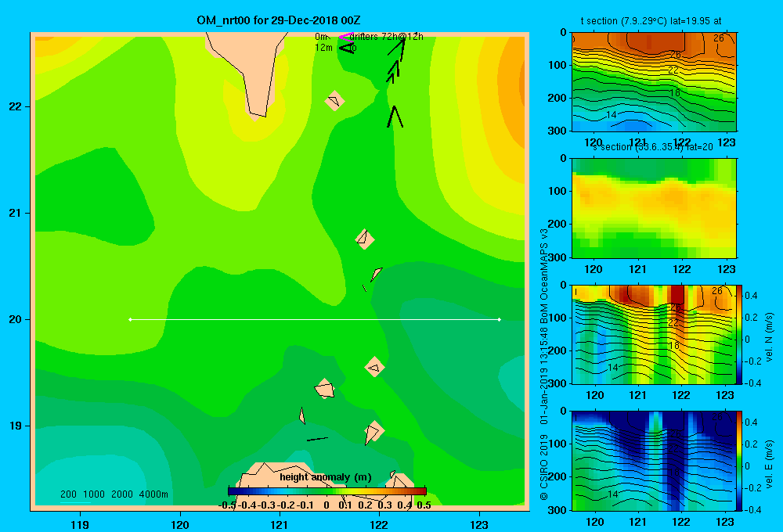
Task: Click latitude label "21" on main map
Action: pyautogui.click(x=16, y=213)
